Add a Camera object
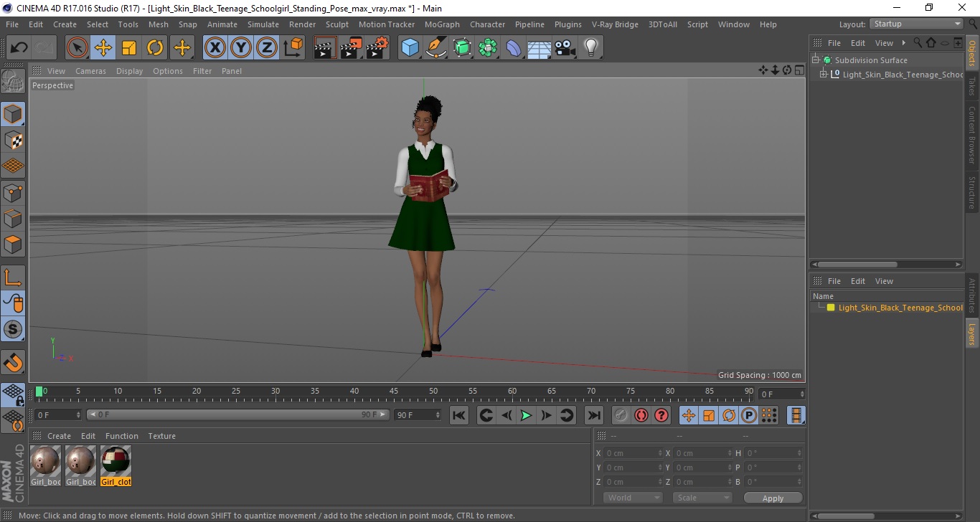Screen dimensions: 980x522 565,48
